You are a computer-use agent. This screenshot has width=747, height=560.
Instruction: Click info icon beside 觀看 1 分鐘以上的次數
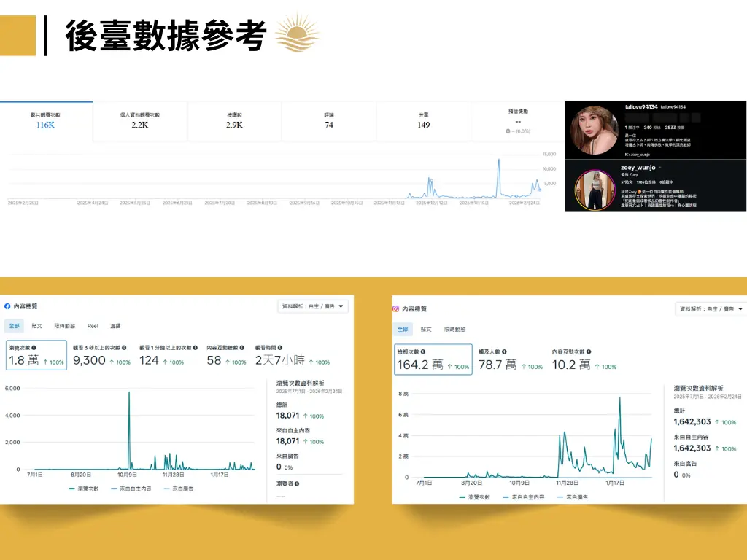(x=196, y=348)
